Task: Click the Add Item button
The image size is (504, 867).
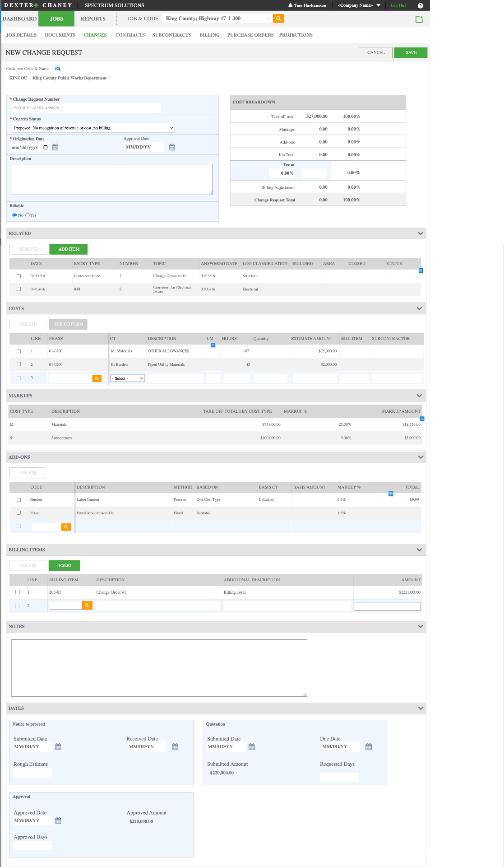Action: (69, 249)
